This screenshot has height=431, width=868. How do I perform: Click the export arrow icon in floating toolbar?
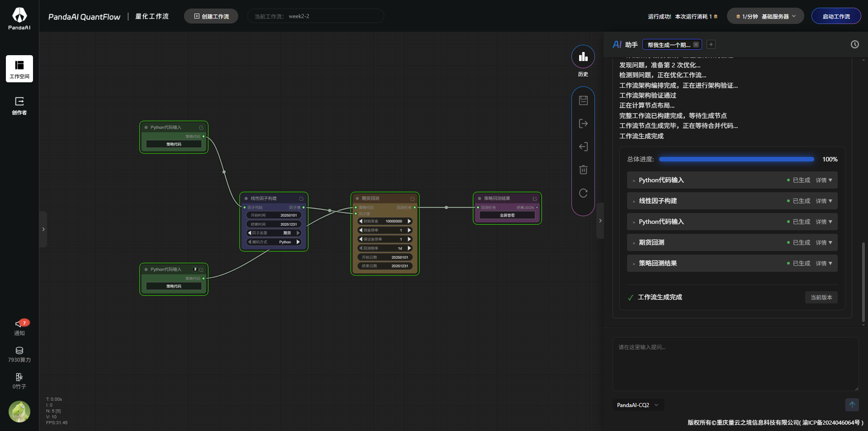[583, 123]
